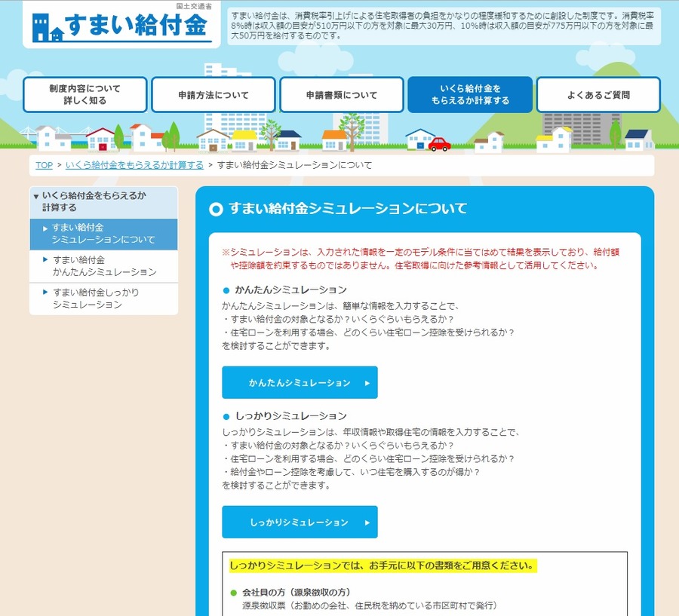Open 制度内容について詳しく知る menu
The width and height of the screenshot is (679, 616).
coord(84,94)
